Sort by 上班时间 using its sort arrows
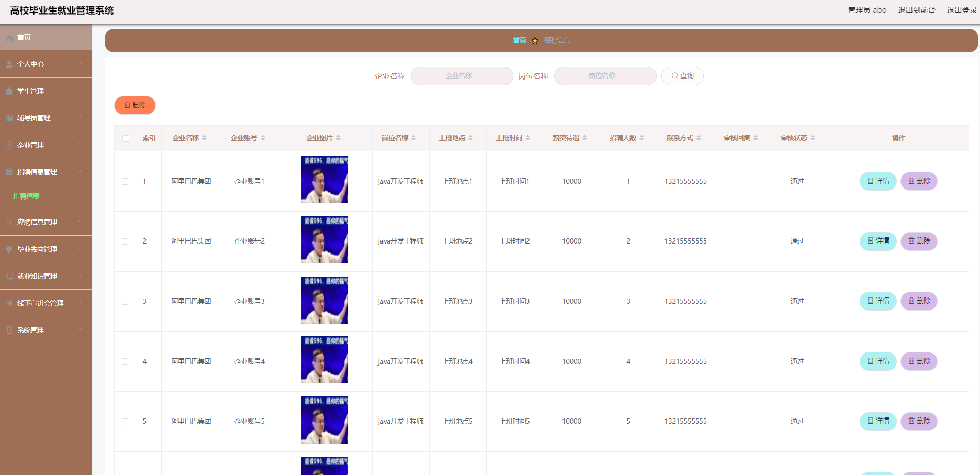The image size is (980, 475). [528, 138]
